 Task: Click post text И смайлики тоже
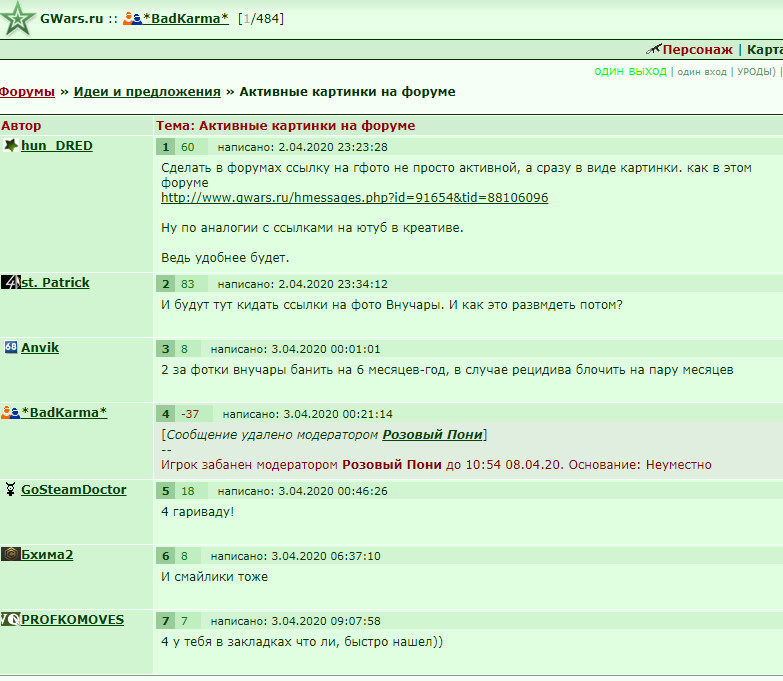214,577
